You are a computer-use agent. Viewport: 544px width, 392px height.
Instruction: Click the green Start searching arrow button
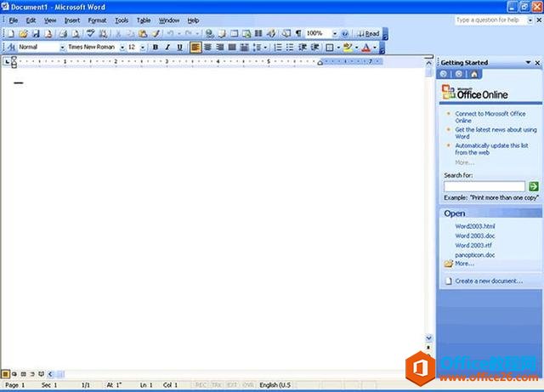pos(534,186)
